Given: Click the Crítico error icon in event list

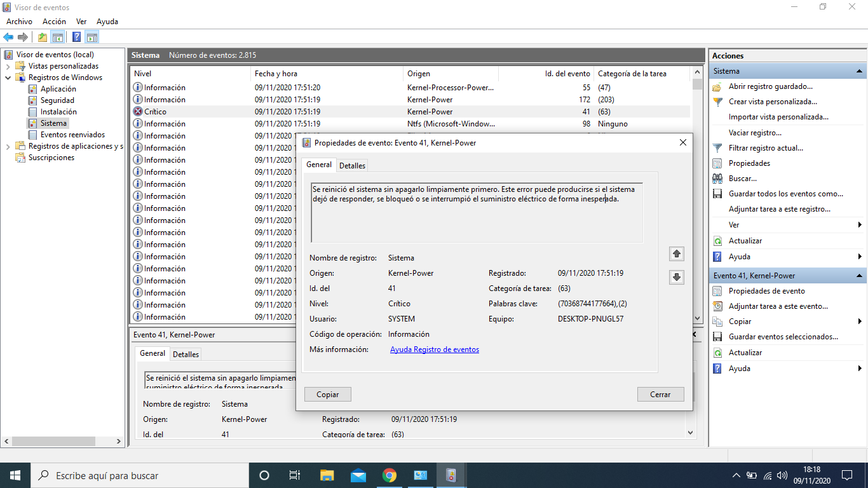Looking at the screenshot, I should pos(138,112).
